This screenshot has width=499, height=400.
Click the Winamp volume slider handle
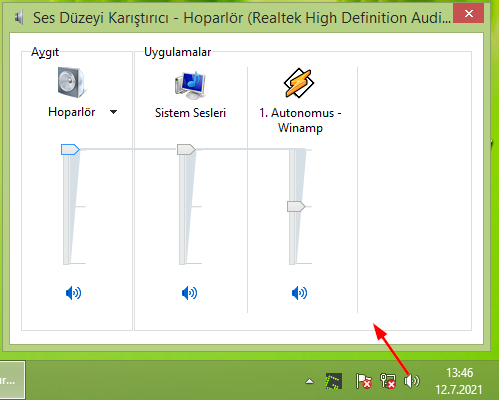296,206
